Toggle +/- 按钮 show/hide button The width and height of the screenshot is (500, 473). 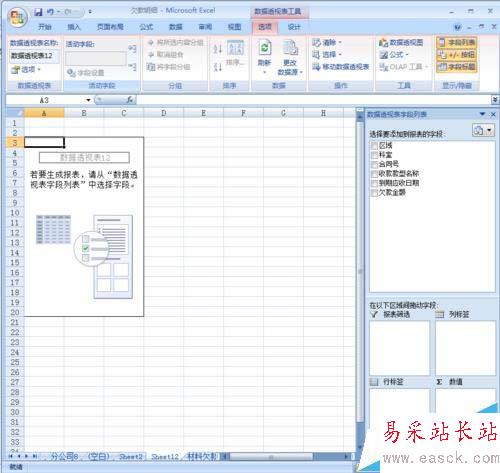(457, 54)
